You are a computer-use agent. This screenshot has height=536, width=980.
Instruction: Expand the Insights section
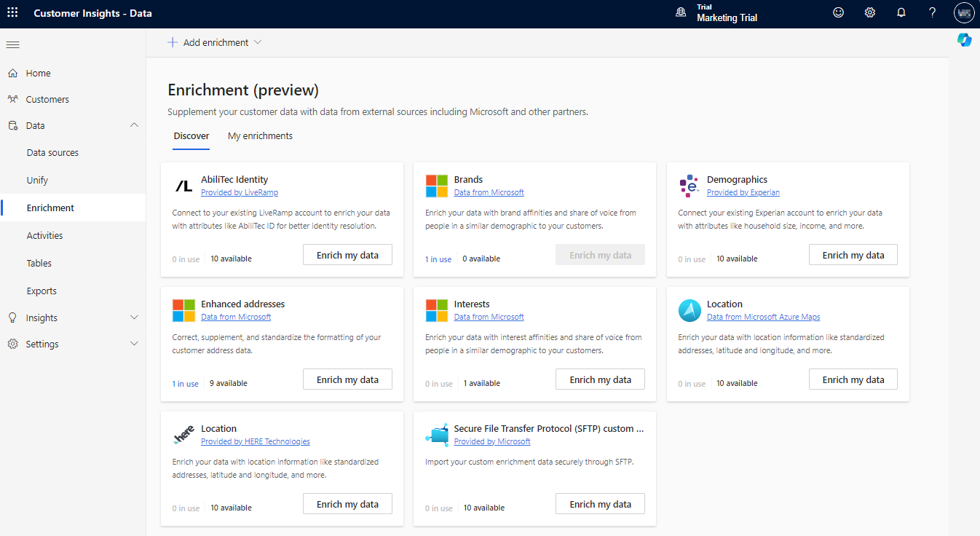(x=134, y=317)
